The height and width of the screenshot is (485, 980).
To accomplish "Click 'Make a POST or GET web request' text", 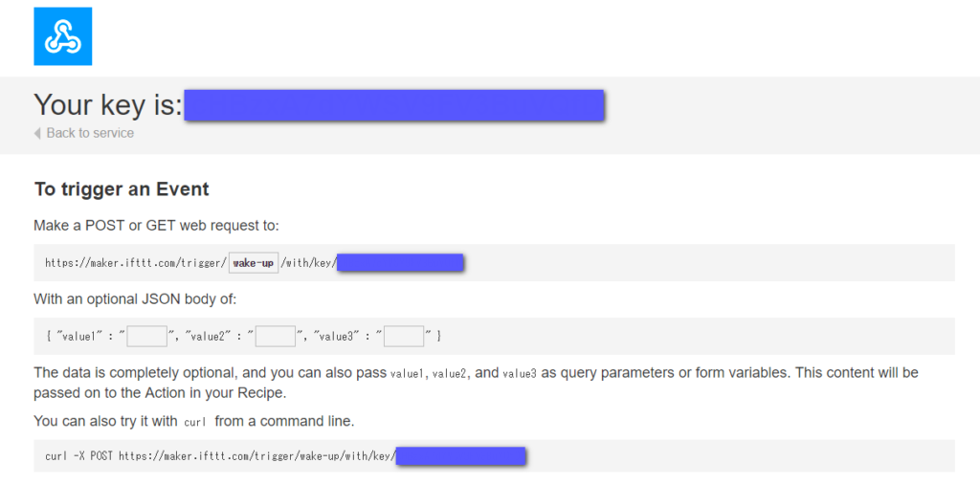I will click(156, 225).
